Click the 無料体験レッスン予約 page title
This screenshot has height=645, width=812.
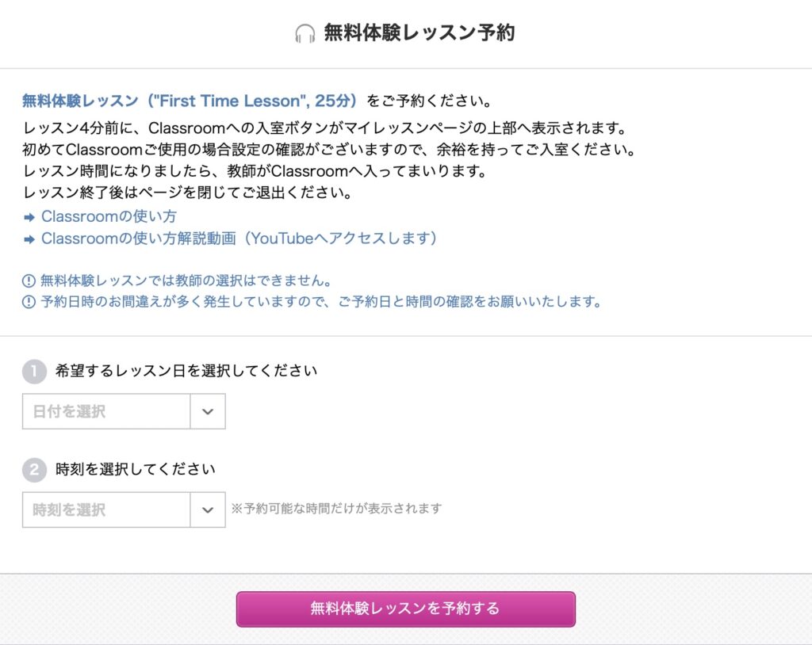tap(419, 32)
